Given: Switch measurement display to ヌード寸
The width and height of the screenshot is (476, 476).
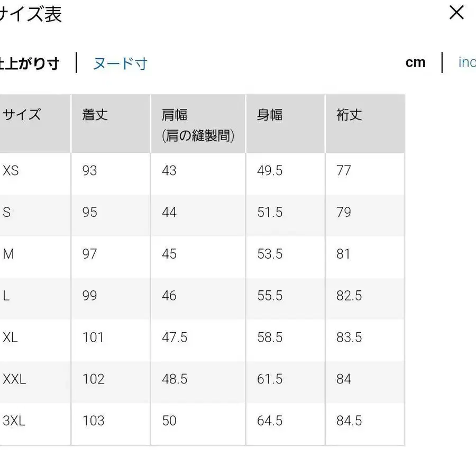Looking at the screenshot, I should 120,63.
